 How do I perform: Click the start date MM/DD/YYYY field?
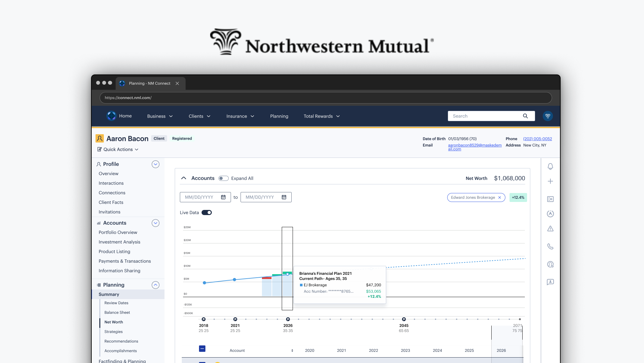[x=205, y=197]
